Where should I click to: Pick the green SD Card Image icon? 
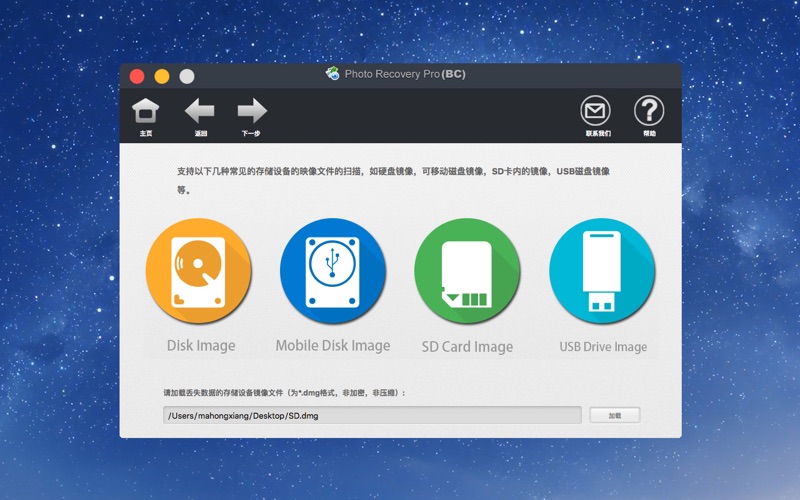click(467, 271)
